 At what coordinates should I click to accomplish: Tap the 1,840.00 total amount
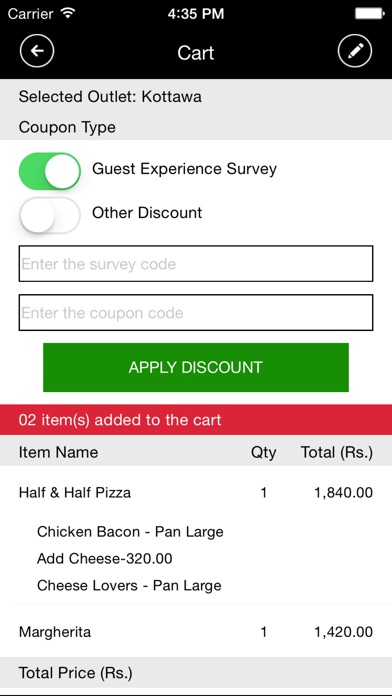click(x=344, y=493)
